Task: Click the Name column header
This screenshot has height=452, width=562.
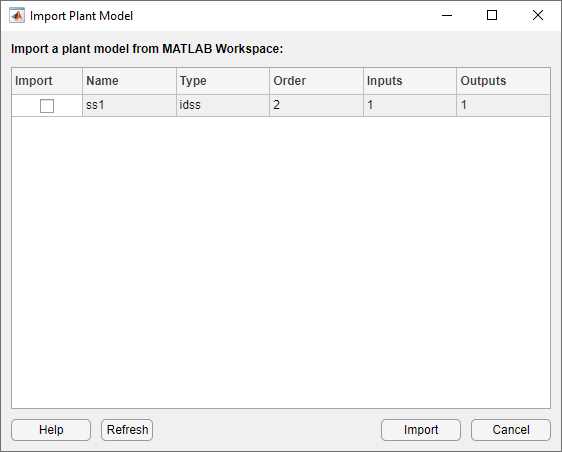Action: tap(129, 81)
